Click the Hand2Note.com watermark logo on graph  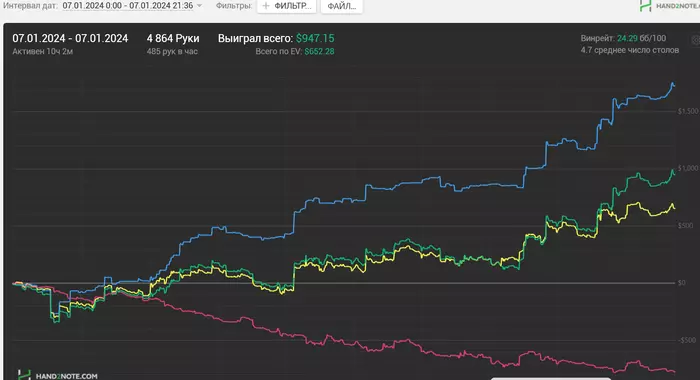point(58,375)
